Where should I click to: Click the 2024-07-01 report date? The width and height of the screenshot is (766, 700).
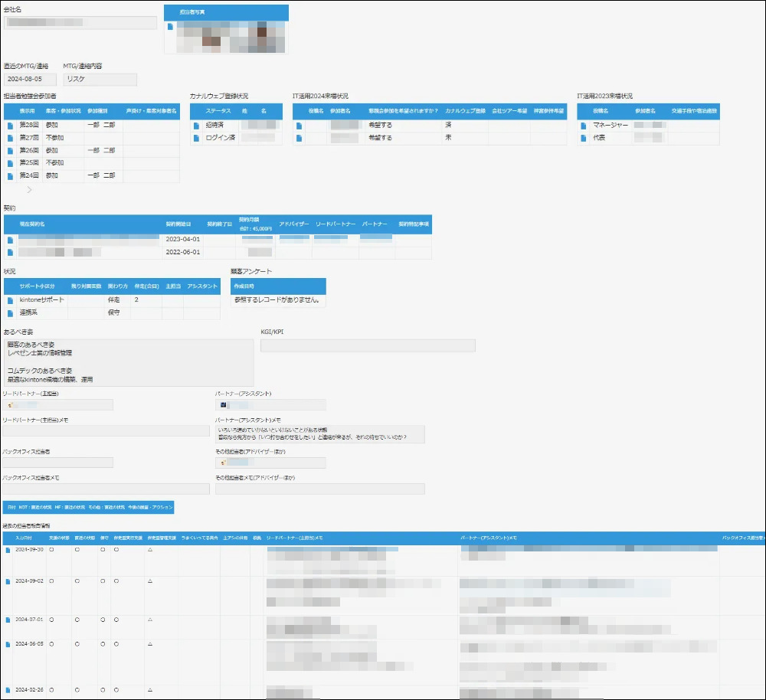point(29,620)
